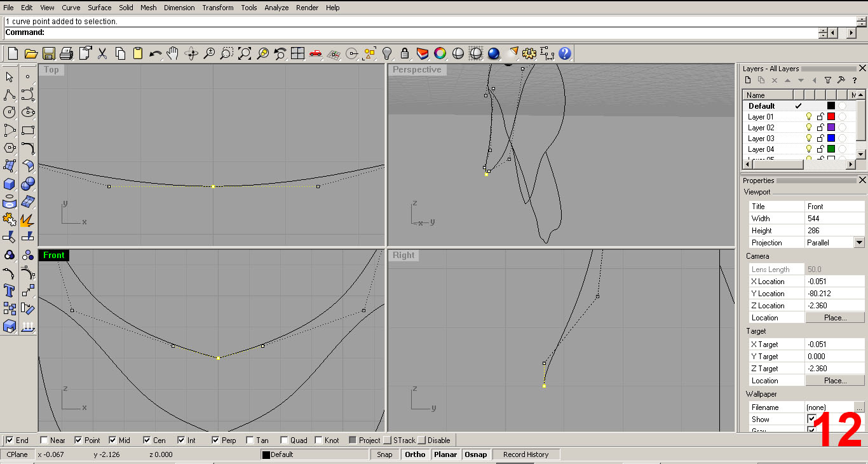Click the padlock lock objects icon
The image size is (868, 464).
click(405, 53)
